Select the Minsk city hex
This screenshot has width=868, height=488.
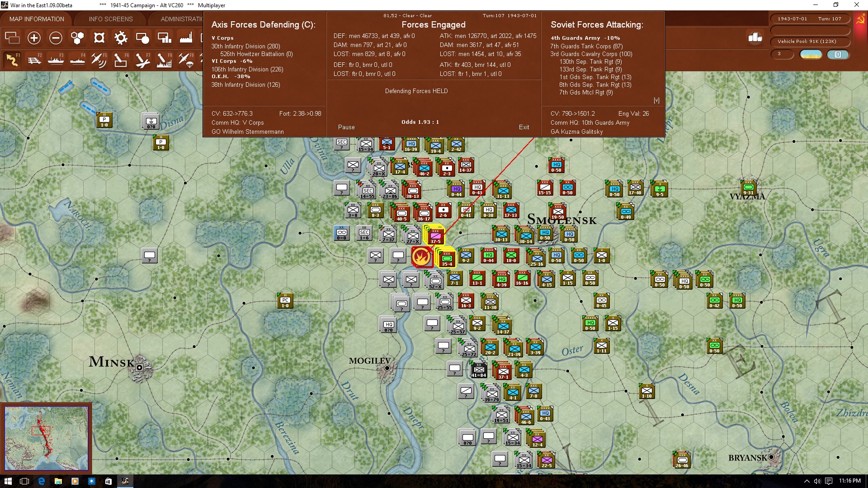tap(140, 368)
